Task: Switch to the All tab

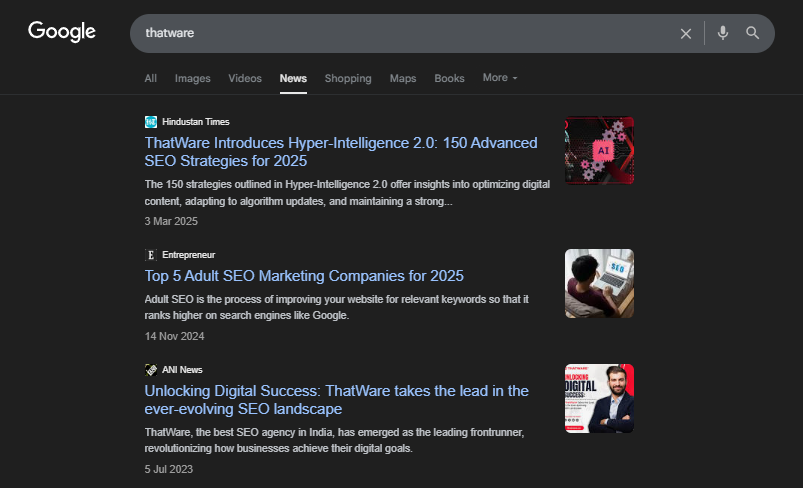Action: coord(151,78)
